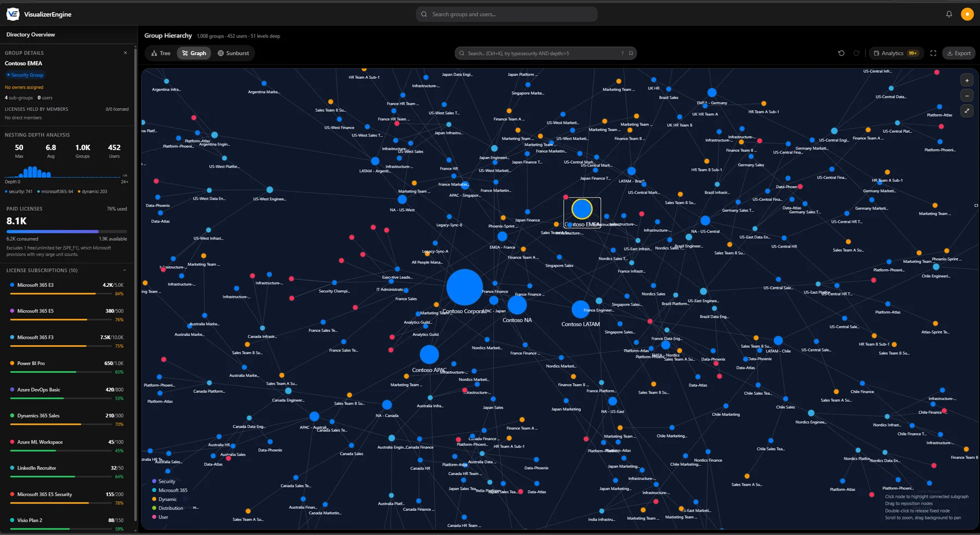
Task: Click the VisualizerEngine logo icon
Action: click(13, 14)
